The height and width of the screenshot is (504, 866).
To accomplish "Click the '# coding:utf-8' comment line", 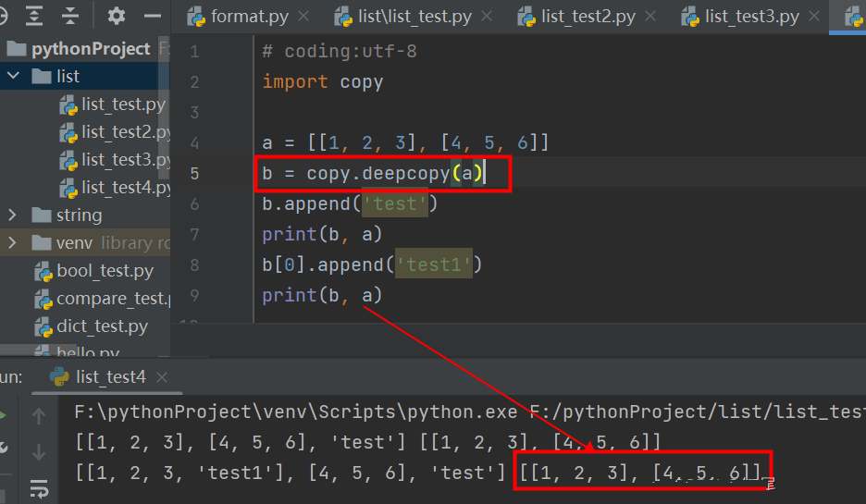I will [340, 52].
